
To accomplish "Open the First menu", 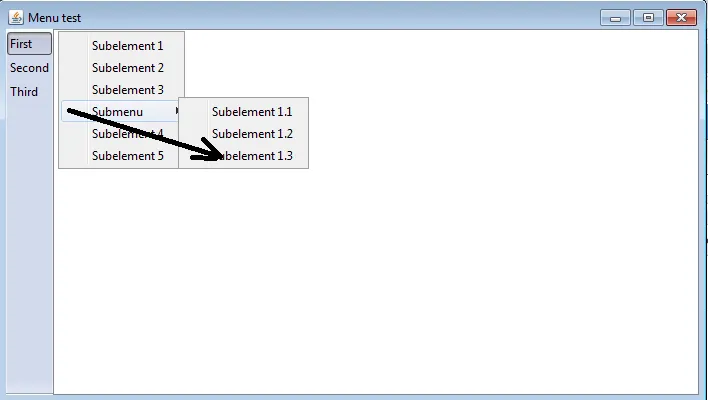I will click(x=29, y=44).
